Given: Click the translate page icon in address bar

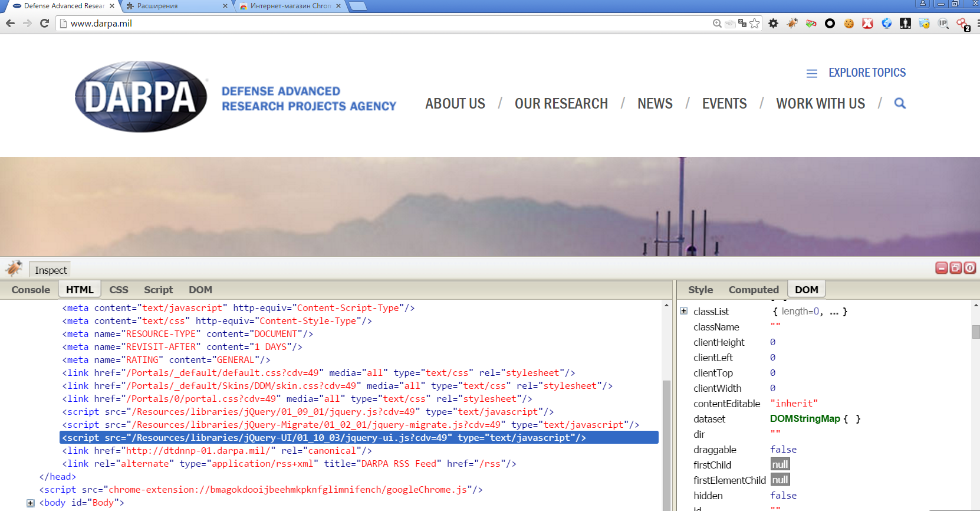Looking at the screenshot, I should [742, 23].
